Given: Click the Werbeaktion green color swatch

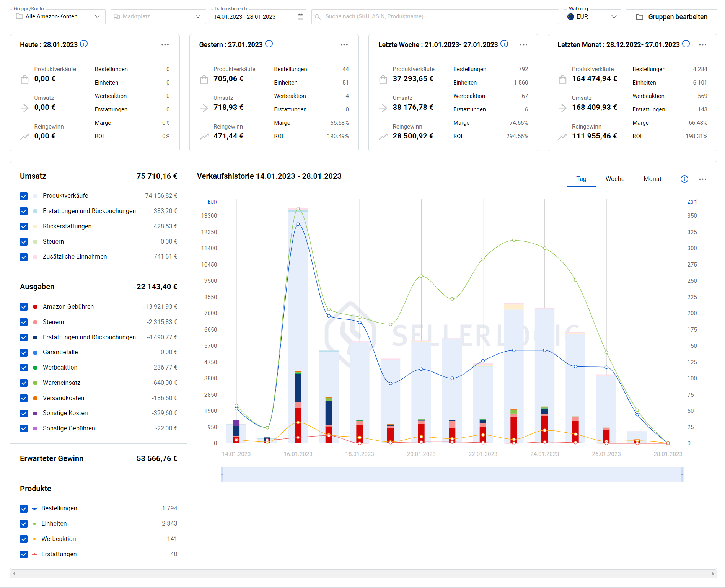Looking at the screenshot, I should tap(35, 368).
